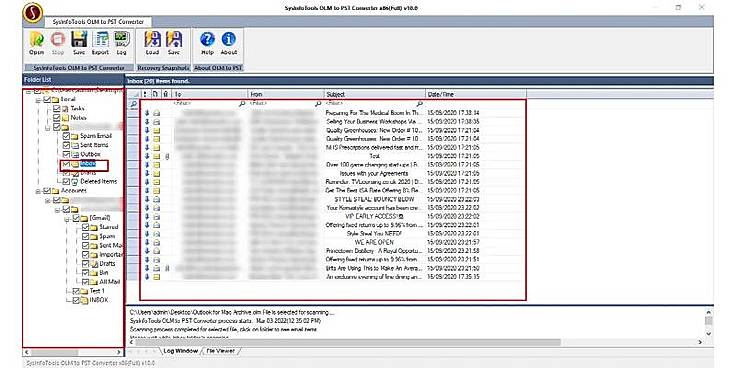736x368 pixels.
Task: Uncheck the Starred folder checkbox
Action: pos(85,227)
